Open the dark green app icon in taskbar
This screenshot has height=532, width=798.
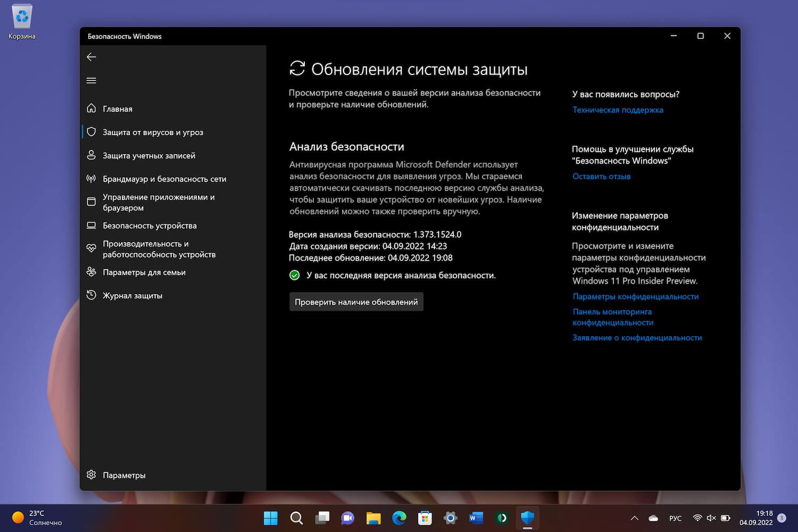(x=502, y=518)
